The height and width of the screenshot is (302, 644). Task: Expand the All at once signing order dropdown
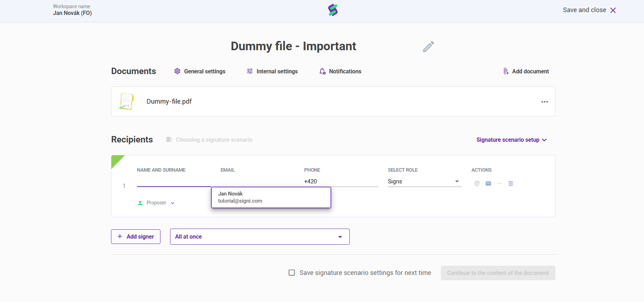pyautogui.click(x=260, y=237)
